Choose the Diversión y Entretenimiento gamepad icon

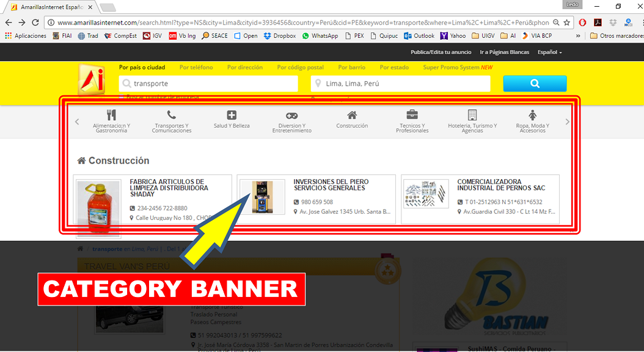point(292,115)
